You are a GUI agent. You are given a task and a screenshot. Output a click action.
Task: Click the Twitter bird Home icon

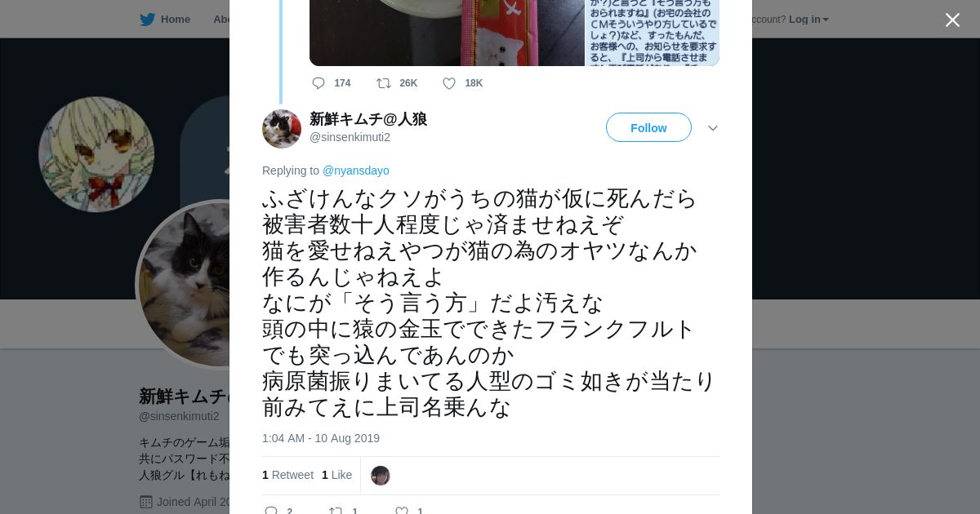tap(147, 19)
